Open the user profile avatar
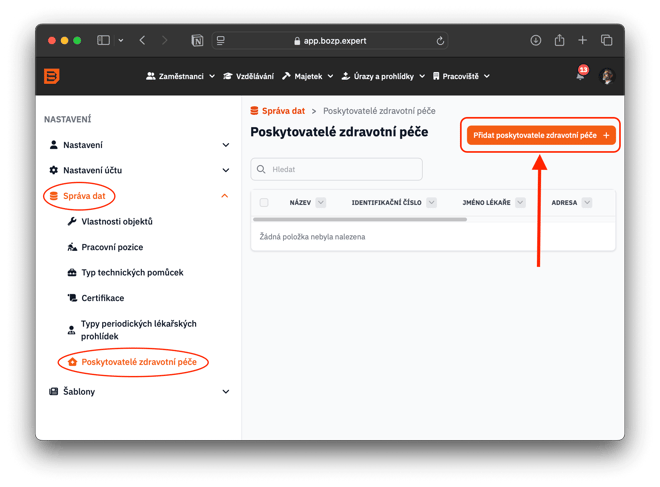 [606, 76]
